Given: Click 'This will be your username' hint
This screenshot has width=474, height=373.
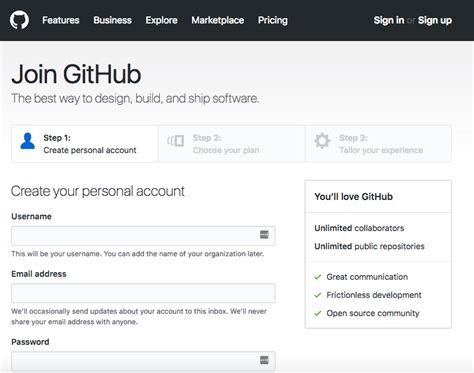Looking at the screenshot, I should (138, 254).
